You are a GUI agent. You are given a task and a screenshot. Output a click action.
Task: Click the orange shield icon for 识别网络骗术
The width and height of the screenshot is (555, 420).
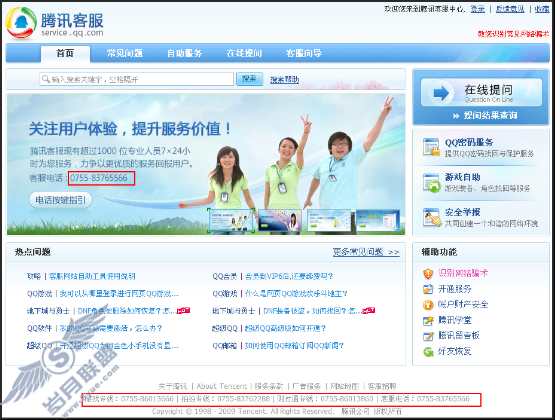(x=428, y=274)
